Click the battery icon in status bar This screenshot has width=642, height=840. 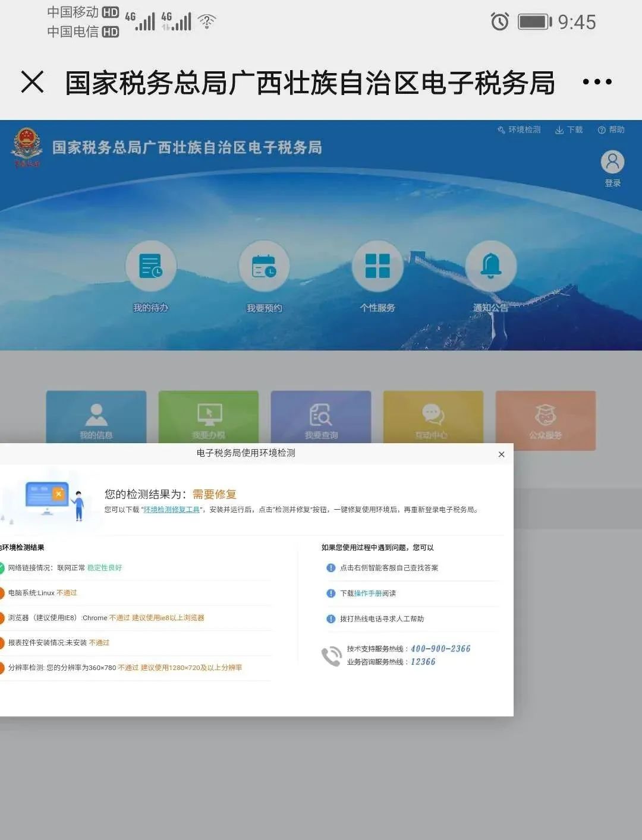535,22
